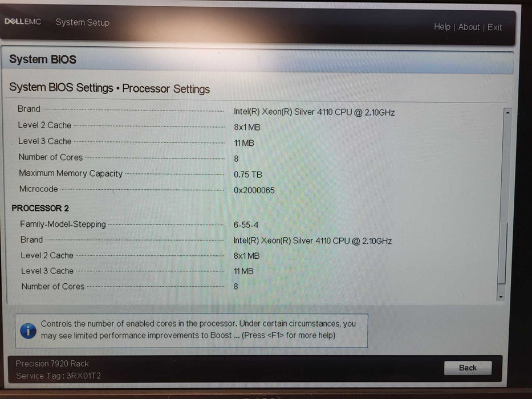Click the Processor Settings breadcrumb heading
Viewport: 532px width, 399px height.
(166, 88)
